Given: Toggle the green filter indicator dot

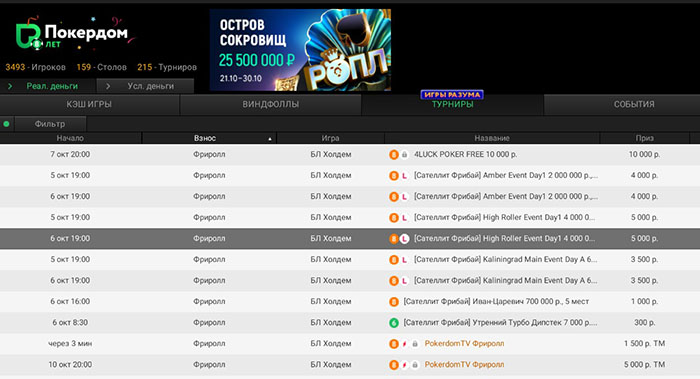Looking at the screenshot, I should coord(6,124).
